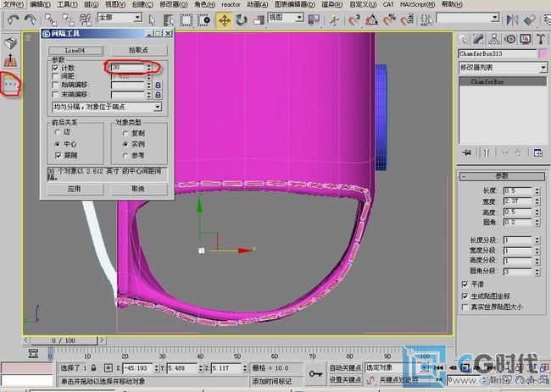This screenshot has height=392, width=551.
Task: Open the 文件(F) menu
Action: tap(13, 4)
